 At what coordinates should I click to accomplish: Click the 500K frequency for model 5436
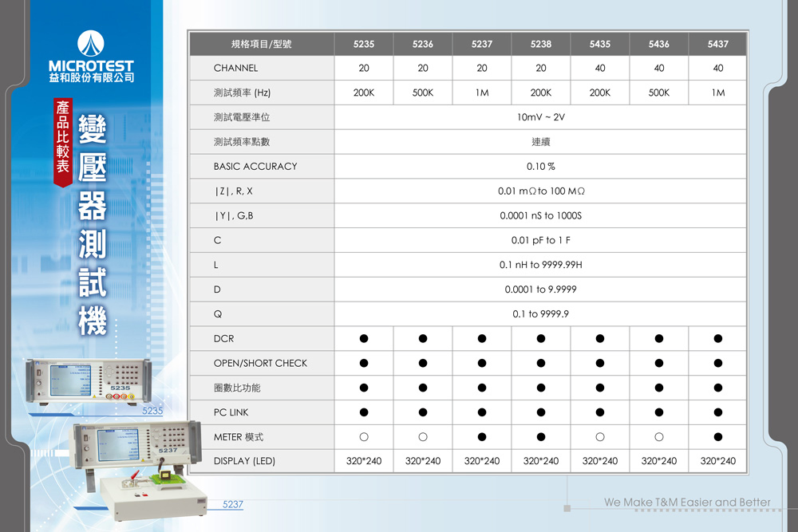659,93
